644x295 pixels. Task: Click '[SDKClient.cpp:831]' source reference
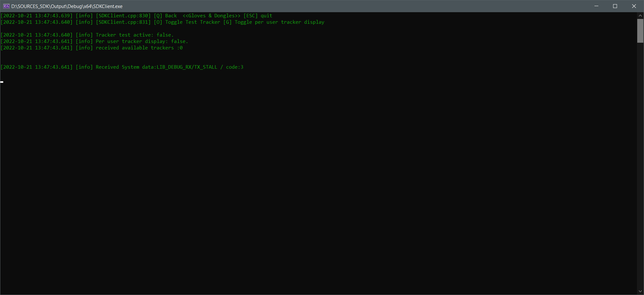(123, 22)
